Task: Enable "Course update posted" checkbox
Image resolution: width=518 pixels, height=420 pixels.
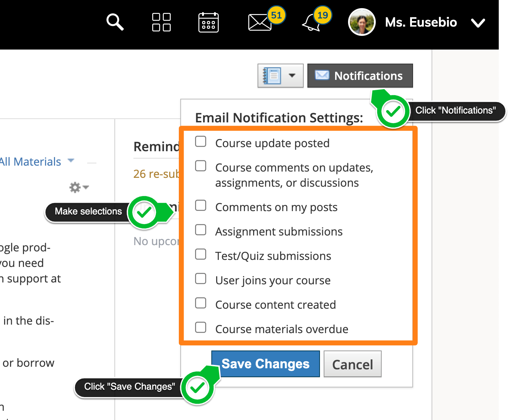Action: (x=201, y=142)
